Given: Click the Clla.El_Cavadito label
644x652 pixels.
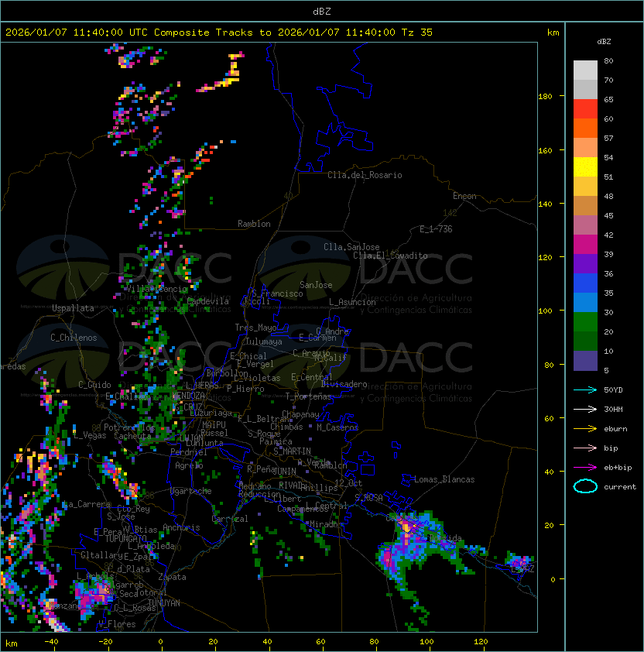Looking at the screenshot, I should (x=390, y=256).
